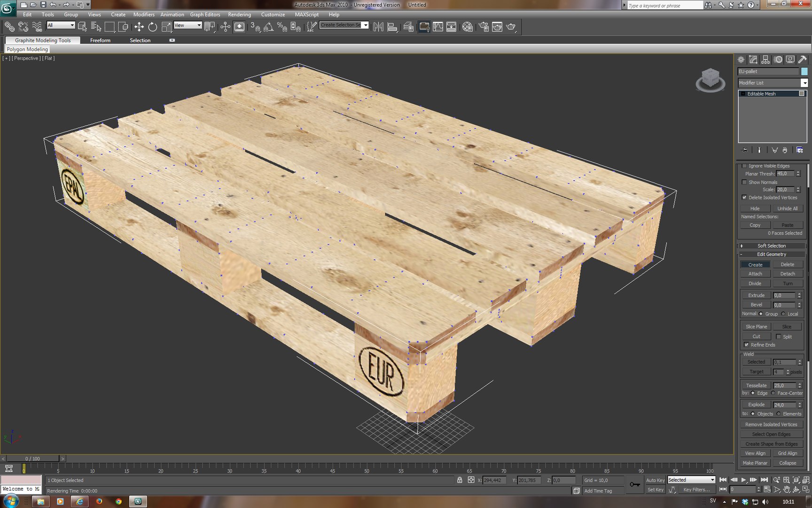Image resolution: width=812 pixels, height=508 pixels.
Task: Uncheck Delete Isolated Vertices
Action: pyautogui.click(x=744, y=198)
